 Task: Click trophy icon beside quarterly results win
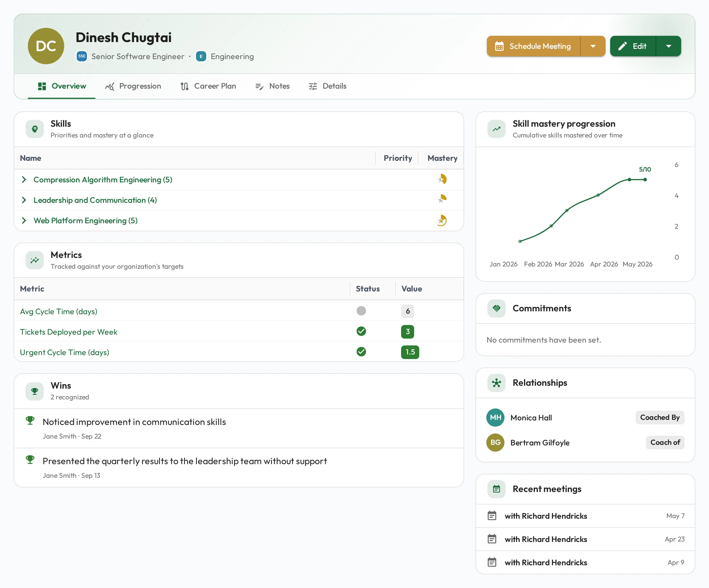(30, 460)
